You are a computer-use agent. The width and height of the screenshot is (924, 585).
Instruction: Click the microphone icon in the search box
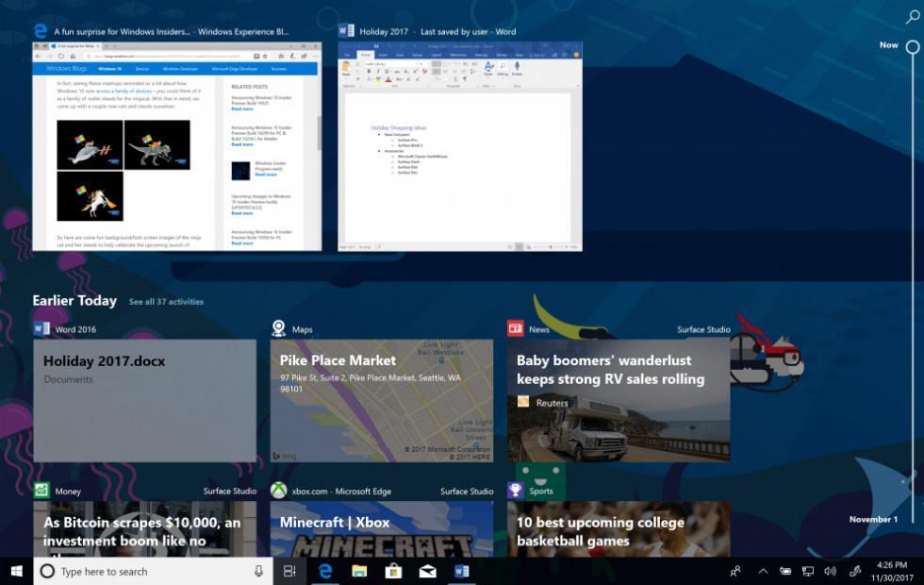pos(257,571)
